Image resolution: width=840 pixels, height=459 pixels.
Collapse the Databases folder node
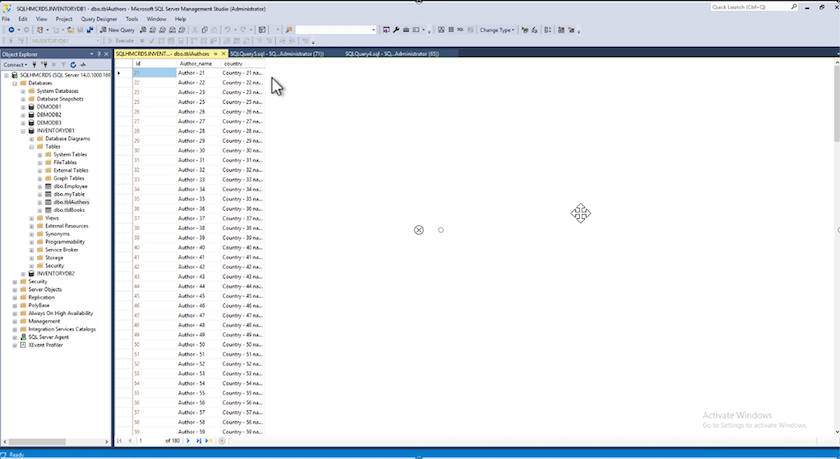(15, 83)
